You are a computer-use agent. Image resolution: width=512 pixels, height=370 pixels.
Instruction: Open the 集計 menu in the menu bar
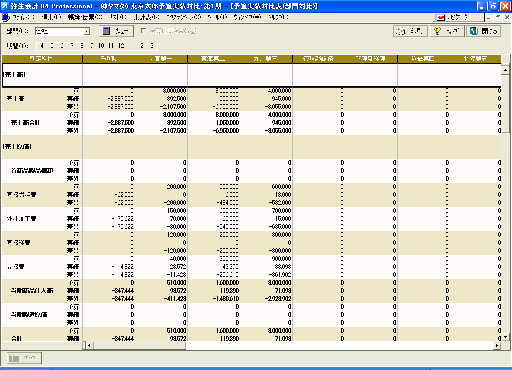click(x=118, y=17)
